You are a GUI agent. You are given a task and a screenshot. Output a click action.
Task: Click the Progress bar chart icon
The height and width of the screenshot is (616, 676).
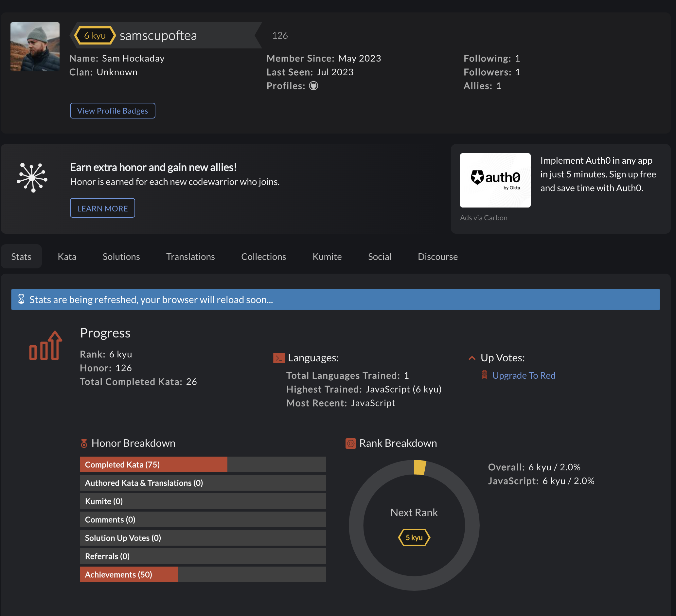[x=45, y=346]
